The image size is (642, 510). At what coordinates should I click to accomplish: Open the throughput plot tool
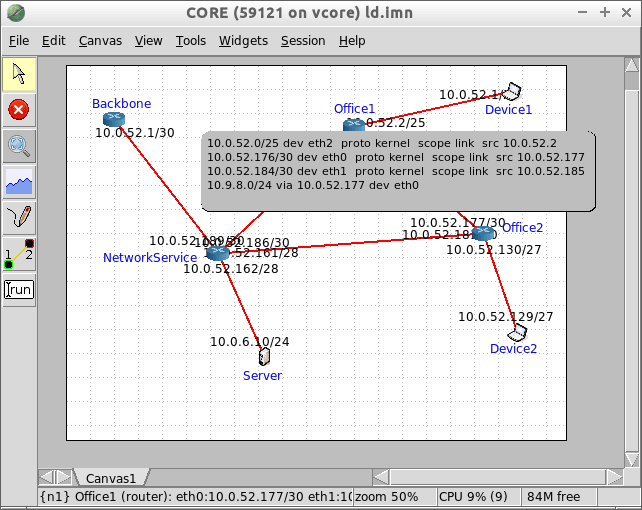click(19, 182)
